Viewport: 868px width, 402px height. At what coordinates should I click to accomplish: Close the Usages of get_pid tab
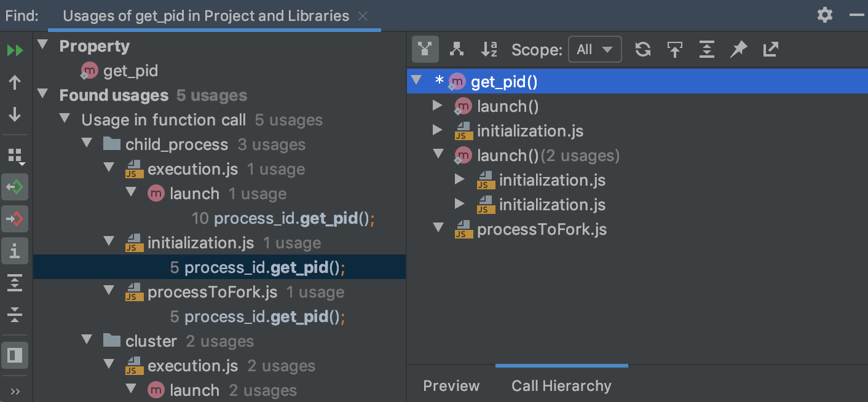point(363,16)
